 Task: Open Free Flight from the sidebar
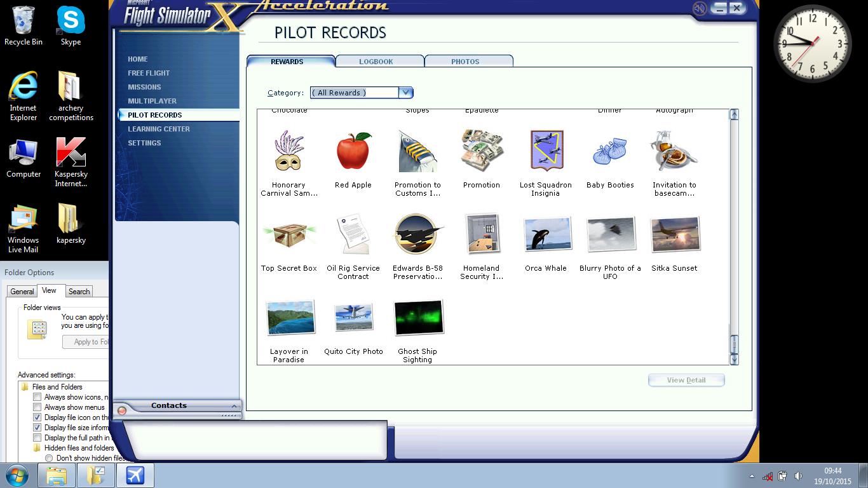[149, 73]
